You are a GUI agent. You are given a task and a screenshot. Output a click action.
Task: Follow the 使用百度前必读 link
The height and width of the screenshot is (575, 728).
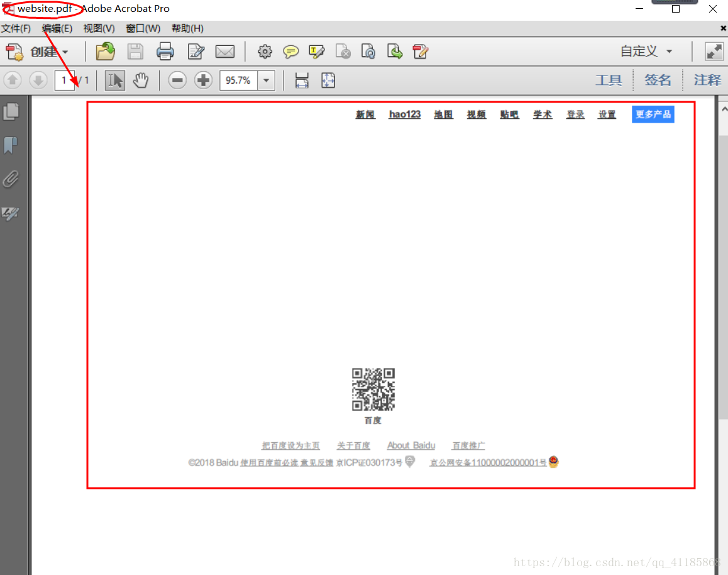[269, 463]
